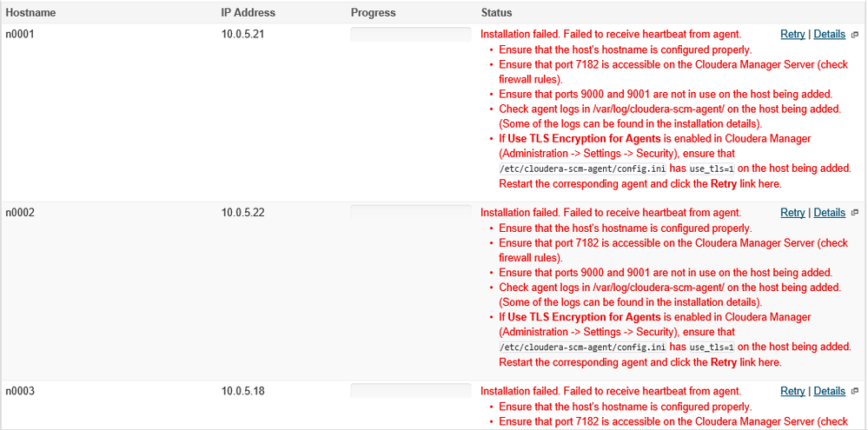Open the details popup icon for n0002
Image resolution: width=868 pixels, height=430 pixels.
tap(855, 213)
